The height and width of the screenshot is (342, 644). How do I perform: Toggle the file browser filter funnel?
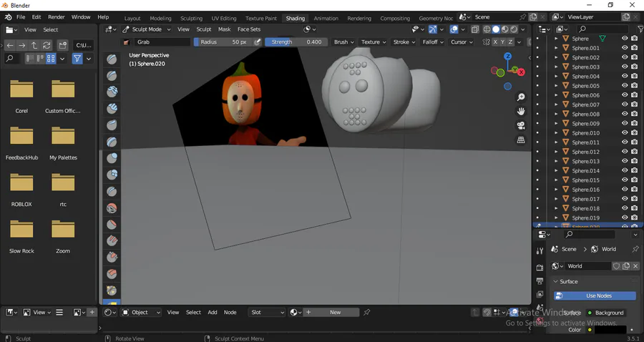[77, 59]
